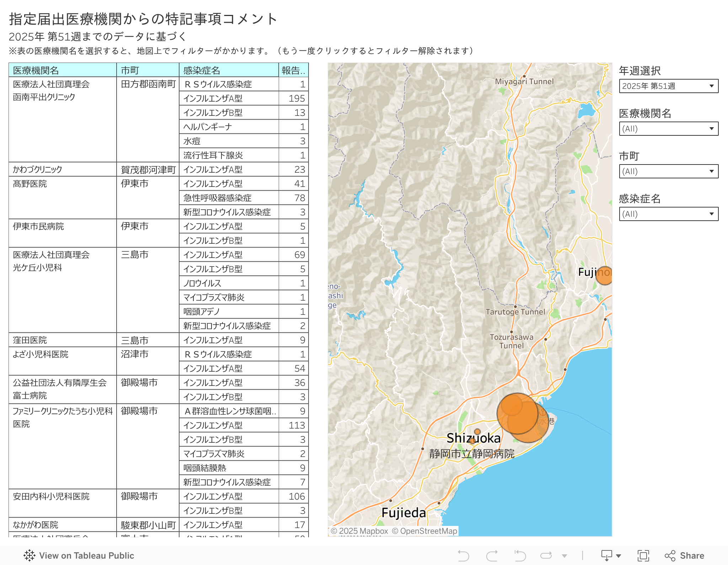The image size is (728, 565).
Task: Open the 年週選択 dropdown showing 2025年 第51週
Action: [668, 86]
